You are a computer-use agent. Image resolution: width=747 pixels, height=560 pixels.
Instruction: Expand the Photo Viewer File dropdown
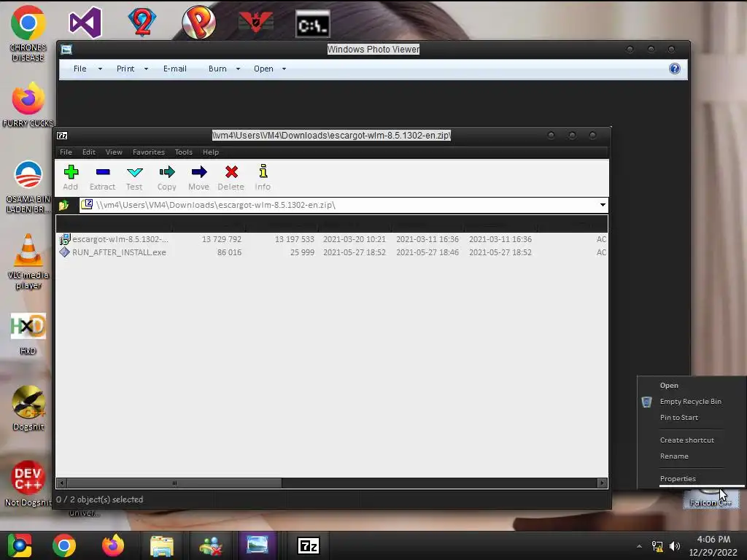click(x=100, y=69)
